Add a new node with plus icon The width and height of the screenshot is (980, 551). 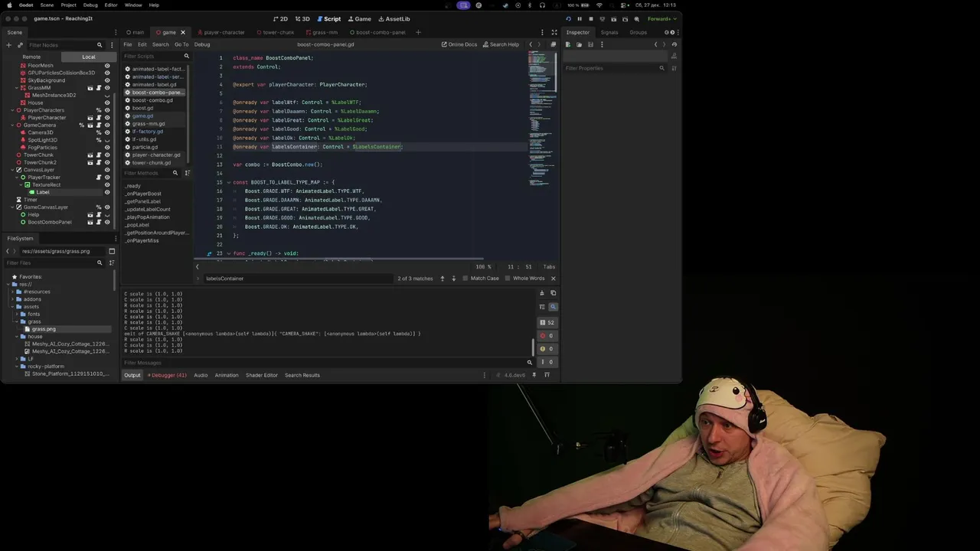[8, 45]
